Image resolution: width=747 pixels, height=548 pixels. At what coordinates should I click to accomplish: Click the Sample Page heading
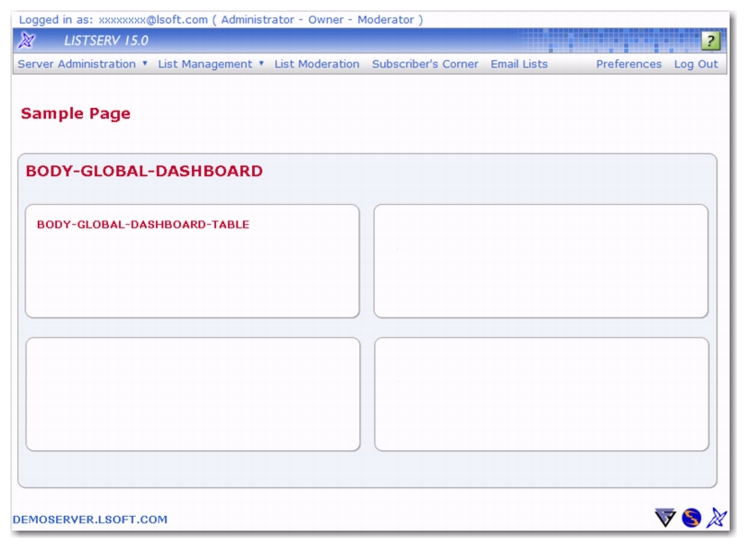75,113
